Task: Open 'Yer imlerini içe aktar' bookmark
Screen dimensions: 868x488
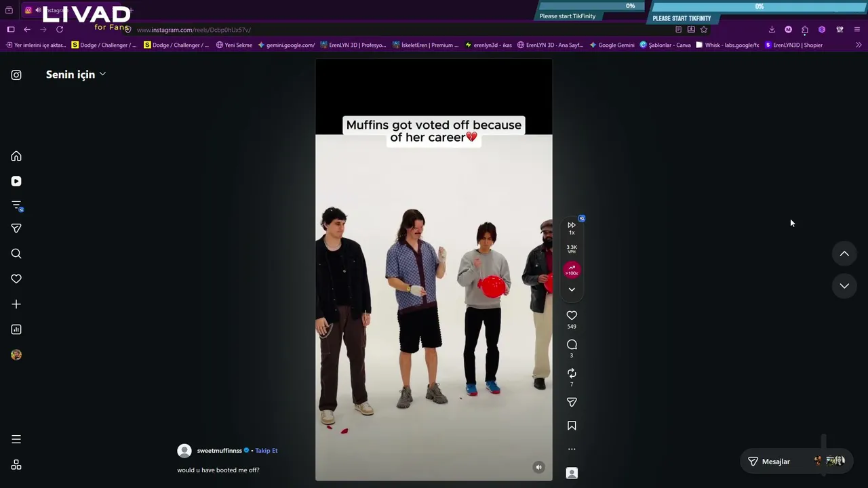Action: tap(36, 45)
